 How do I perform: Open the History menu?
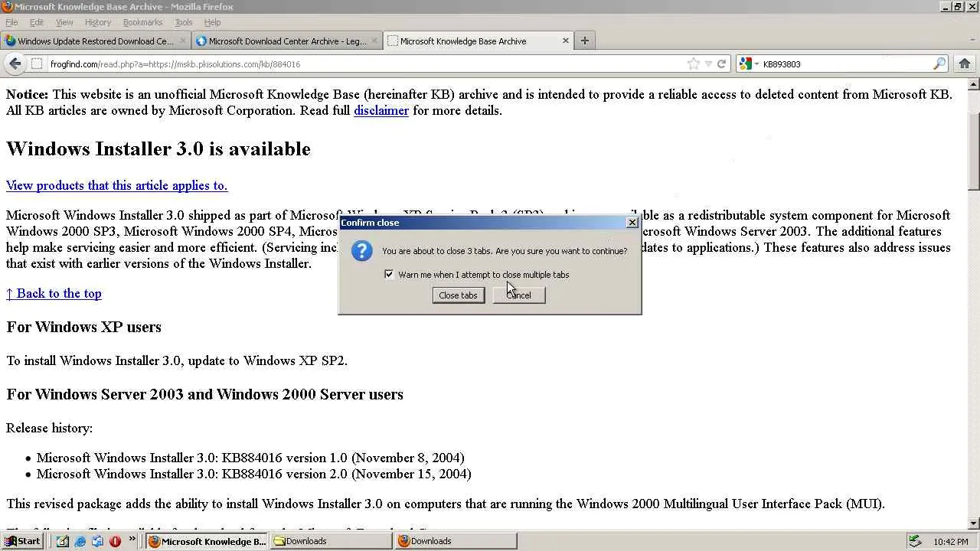click(x=98, y=22)
